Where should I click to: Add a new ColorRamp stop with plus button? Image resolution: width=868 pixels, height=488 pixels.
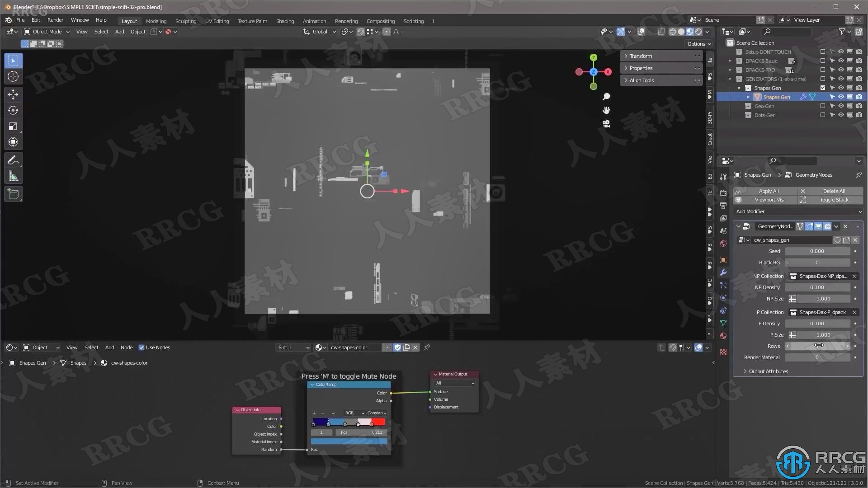click(314, 413)
